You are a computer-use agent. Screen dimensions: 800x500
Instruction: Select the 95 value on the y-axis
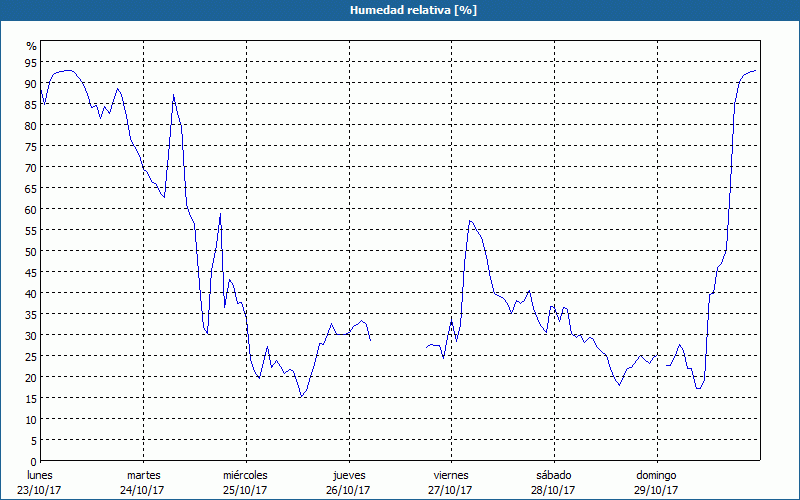tap(31, 62)
